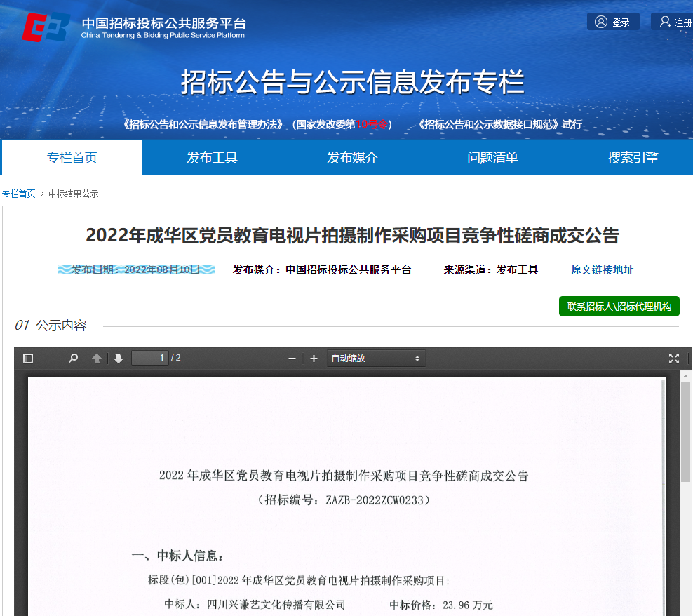
Task: Click the announcement main title heading
Action: [x=352, y=235]
